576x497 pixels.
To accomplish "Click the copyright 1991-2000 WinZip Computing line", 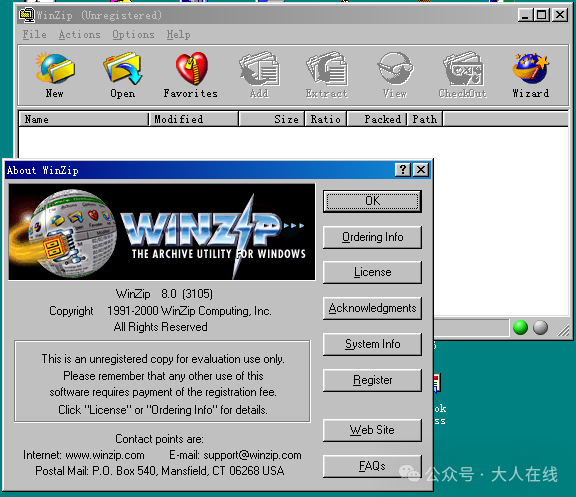I will (x=160, y=311).
